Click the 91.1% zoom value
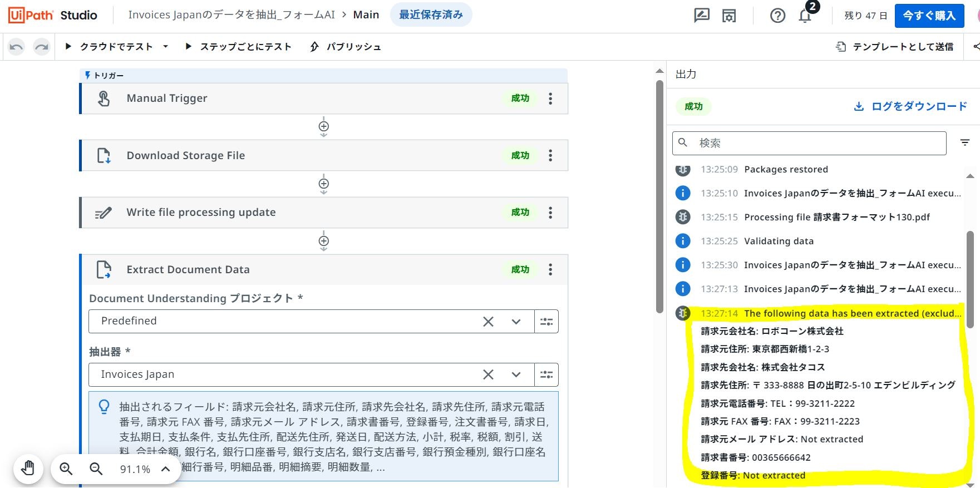The width and height of the screenshot is (980, 488). coord(135,470)
